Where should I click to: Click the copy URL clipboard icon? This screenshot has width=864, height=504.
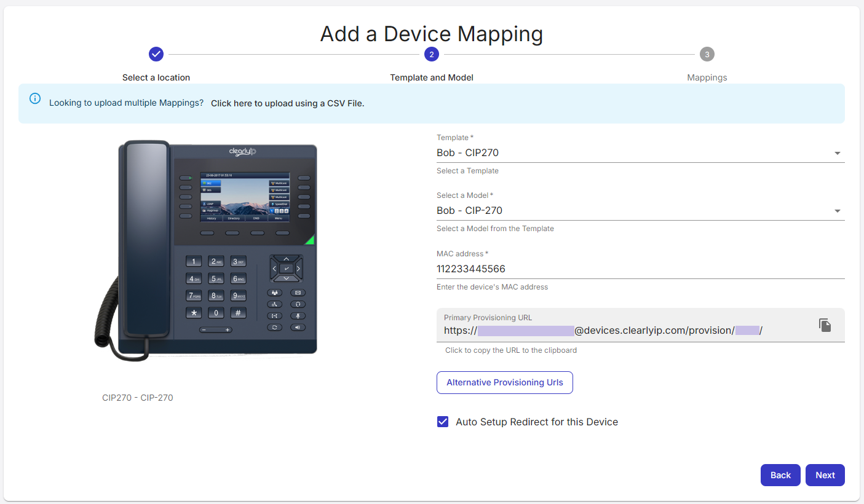point(825,325)
